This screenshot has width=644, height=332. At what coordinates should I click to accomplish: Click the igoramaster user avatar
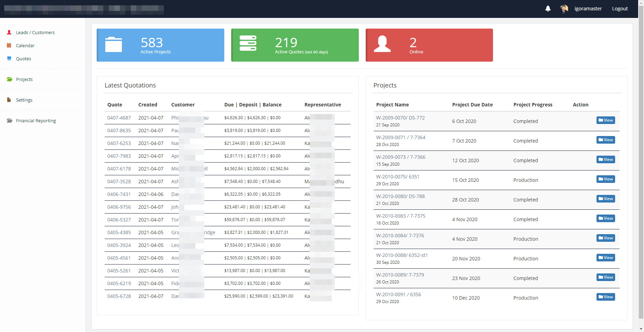[x=564, y=9]
